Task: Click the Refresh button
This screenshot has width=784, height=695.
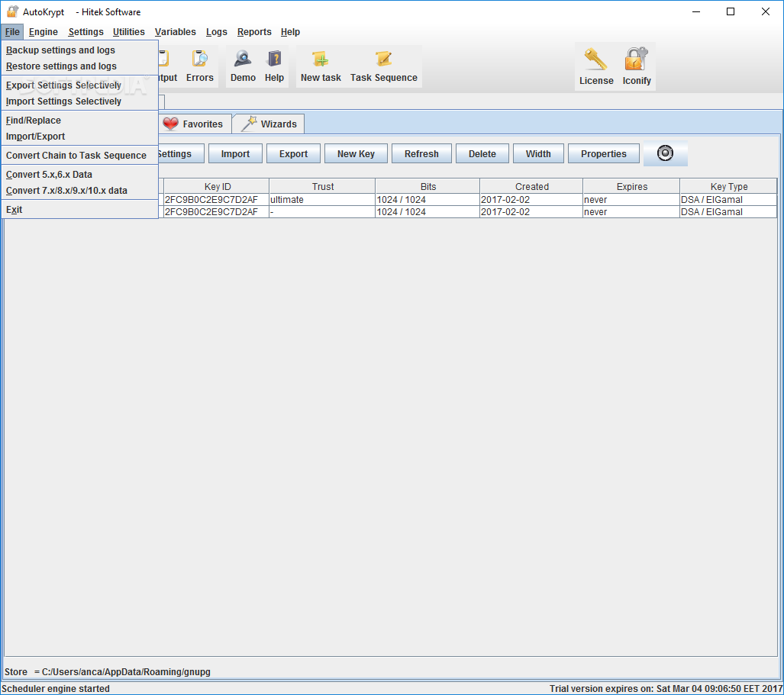Action: (x=421, y=154)
